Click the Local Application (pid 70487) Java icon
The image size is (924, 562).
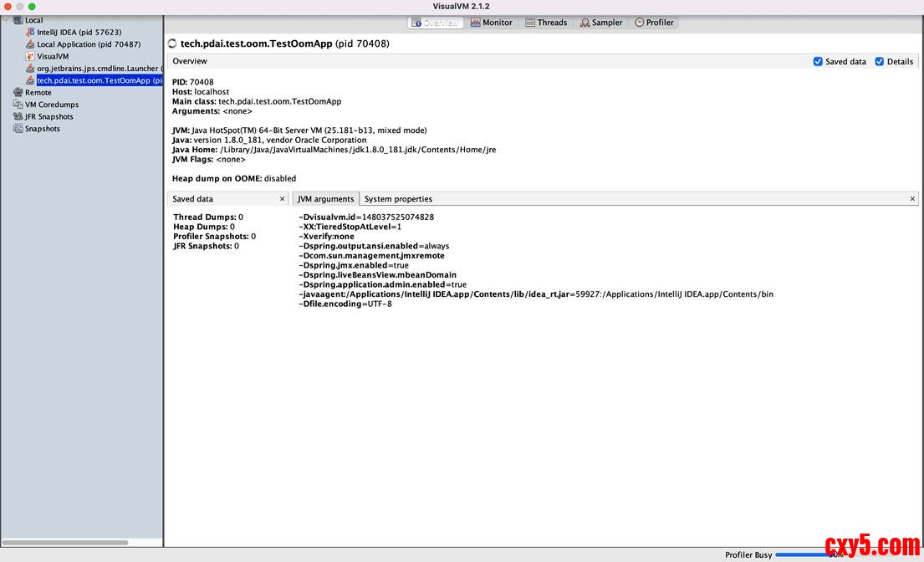point(30,44)
